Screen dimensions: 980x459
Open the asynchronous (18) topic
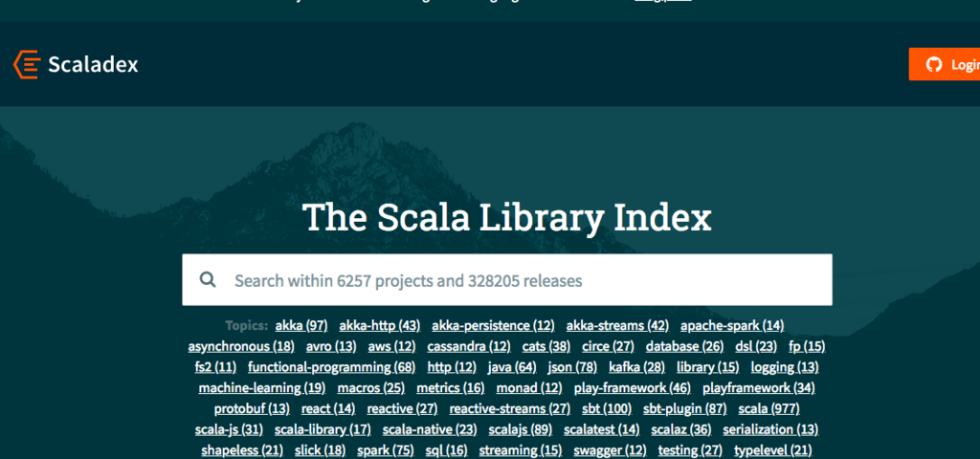[x=241, y=346]
